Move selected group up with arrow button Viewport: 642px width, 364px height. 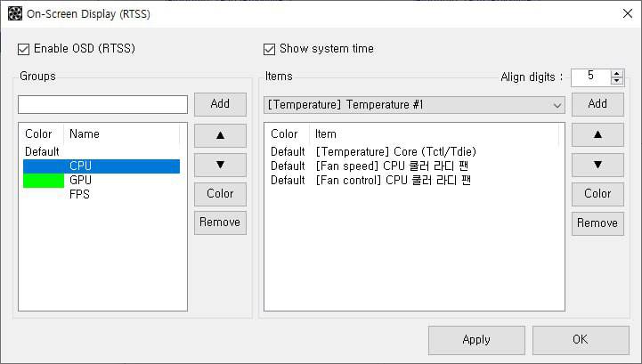pos(220,134)
